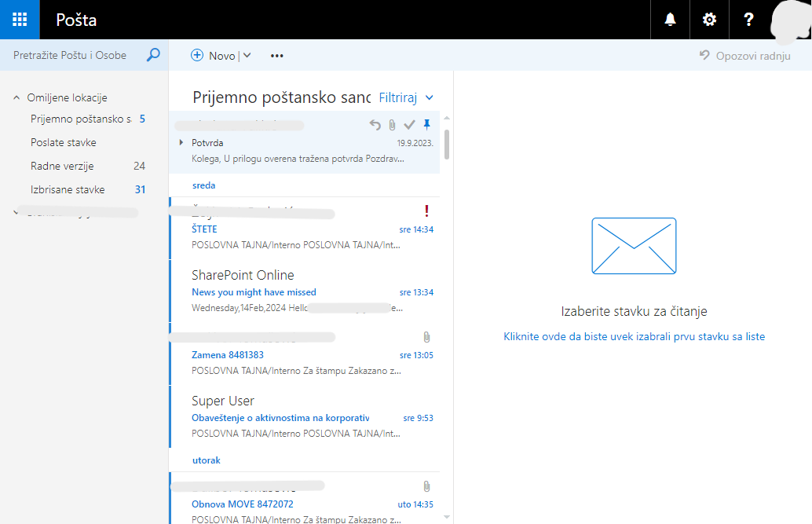
Task: Open the help question mark
Action: 748,20
